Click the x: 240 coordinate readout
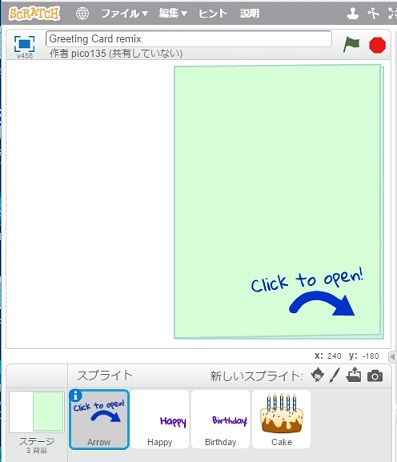This screenshot has height=462, width=397. pyautogui.click(x=328, y=356)
